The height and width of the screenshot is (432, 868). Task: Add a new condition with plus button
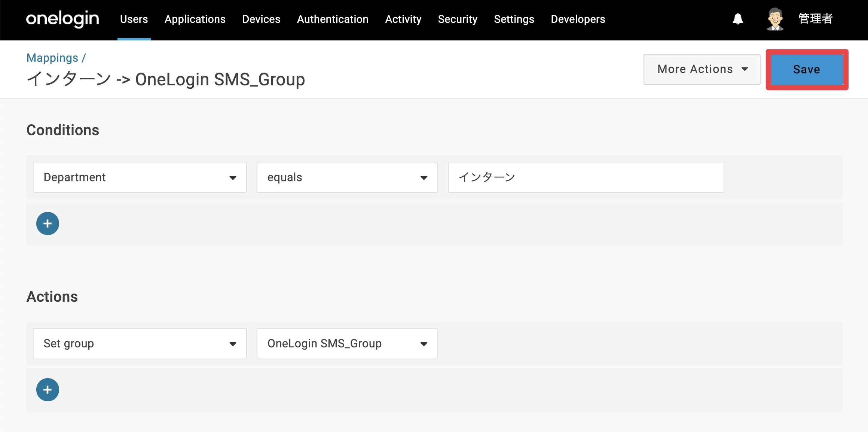[48, 223]
